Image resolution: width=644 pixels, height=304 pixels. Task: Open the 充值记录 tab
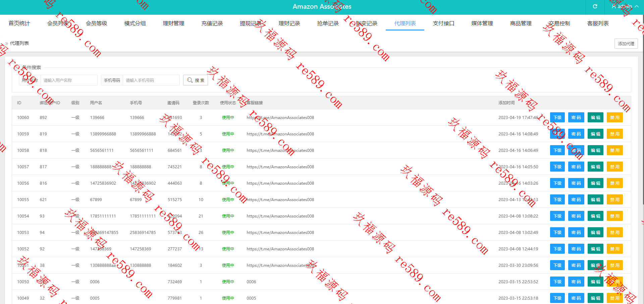212,23
